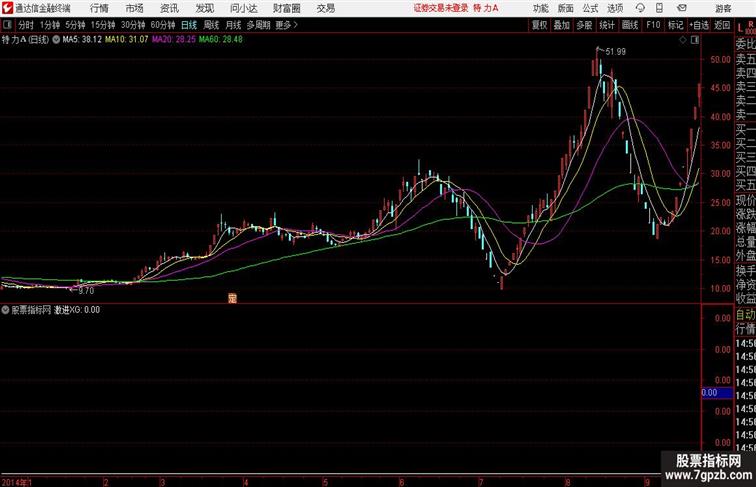This screenshot has width=756, height=487.
Task: Open the 功能 menu
Action: click(x=540, y=8)
